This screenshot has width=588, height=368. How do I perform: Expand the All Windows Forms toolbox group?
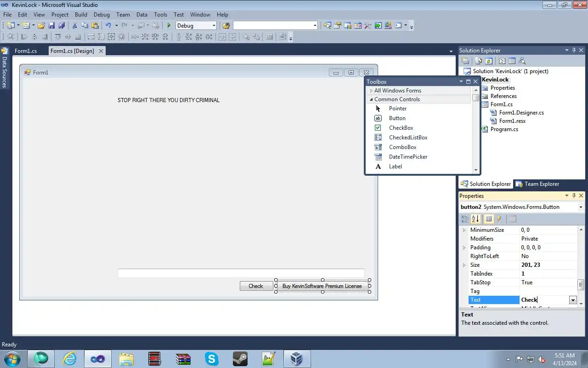pos(371,91)
